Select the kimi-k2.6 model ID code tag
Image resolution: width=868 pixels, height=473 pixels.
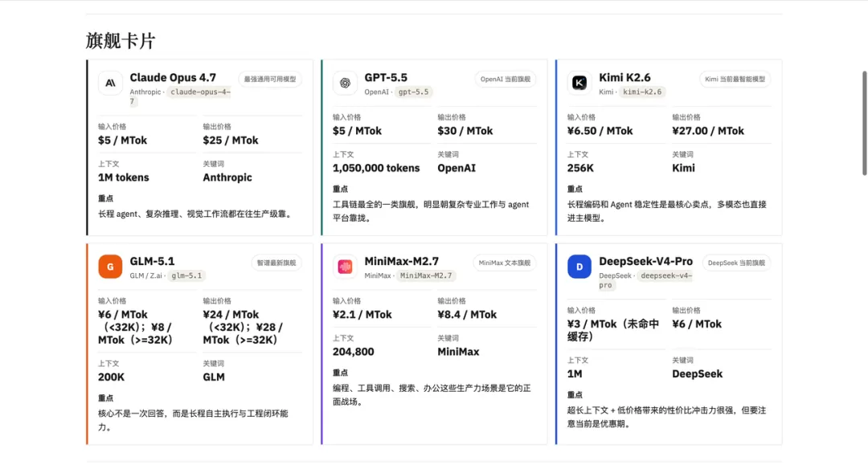tap(642, 92)
